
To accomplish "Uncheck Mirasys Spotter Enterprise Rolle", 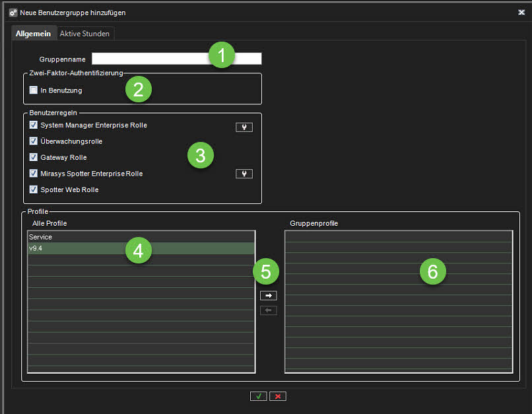I will pyautogui.click(x=34, y=174).
